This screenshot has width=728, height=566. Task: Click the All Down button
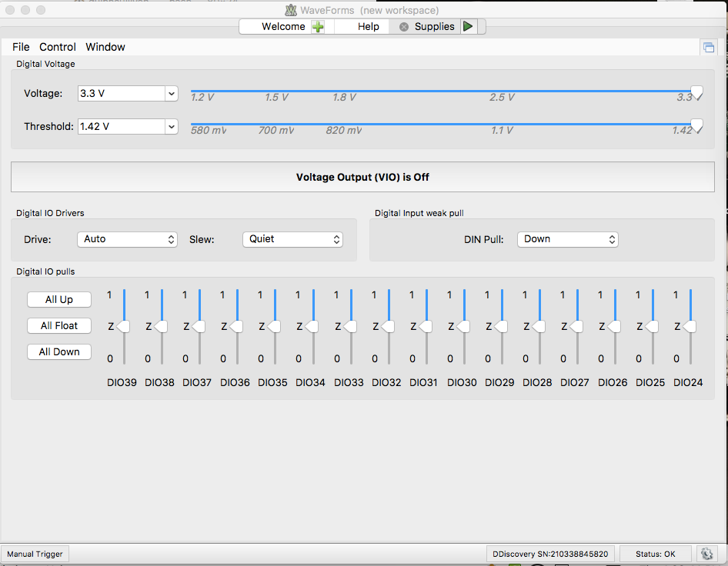coord(59,351)
